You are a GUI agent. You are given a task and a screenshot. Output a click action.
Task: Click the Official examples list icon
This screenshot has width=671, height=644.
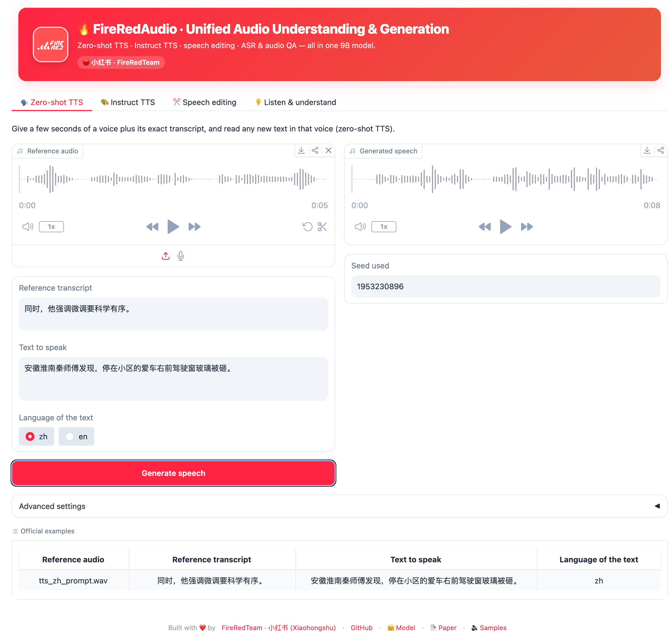pos(15,531)
